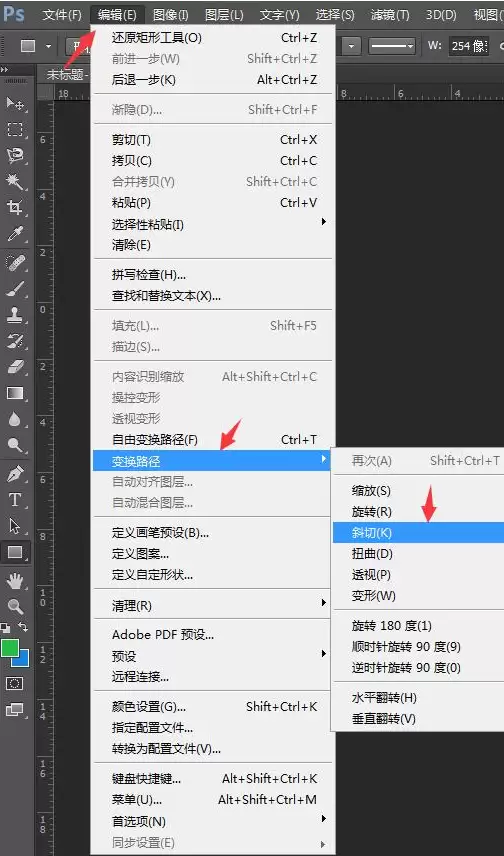504x856 pixels.
Task: Choose 剪切(T) menu item
Action: tap(213, 140)
